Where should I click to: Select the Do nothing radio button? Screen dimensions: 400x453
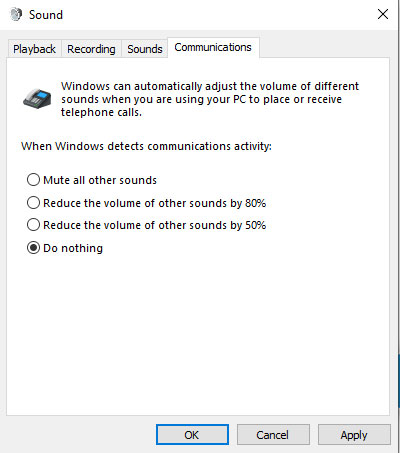(x=33, y=248)
